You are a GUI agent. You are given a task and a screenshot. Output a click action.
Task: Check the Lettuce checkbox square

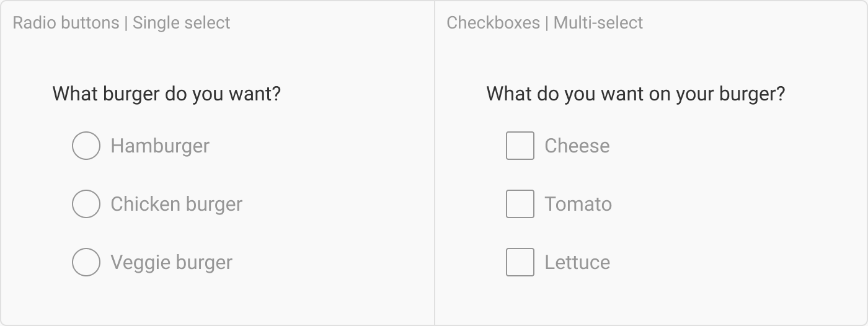click(x=520, y=262)
